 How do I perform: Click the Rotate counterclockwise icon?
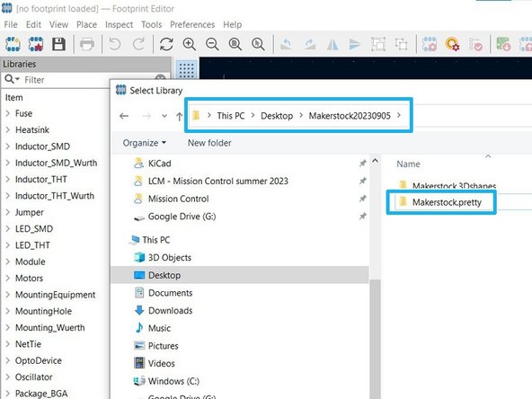coord(286,44)
